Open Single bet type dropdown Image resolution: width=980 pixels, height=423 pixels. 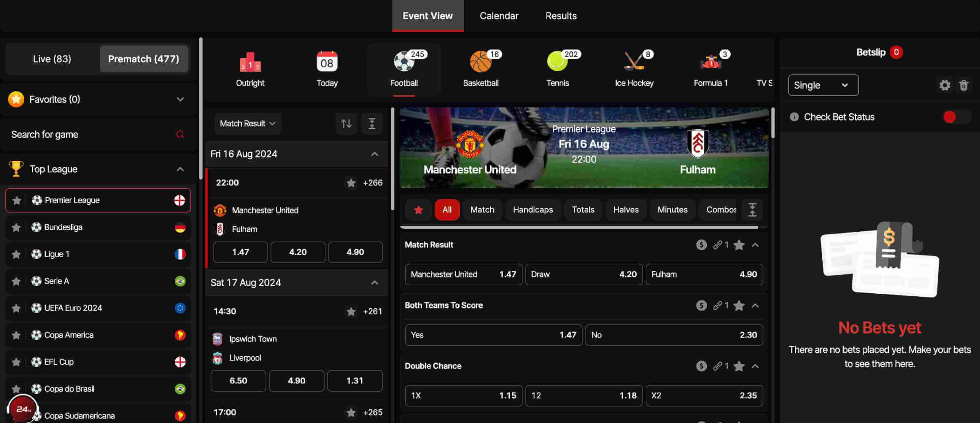(823, 85)
